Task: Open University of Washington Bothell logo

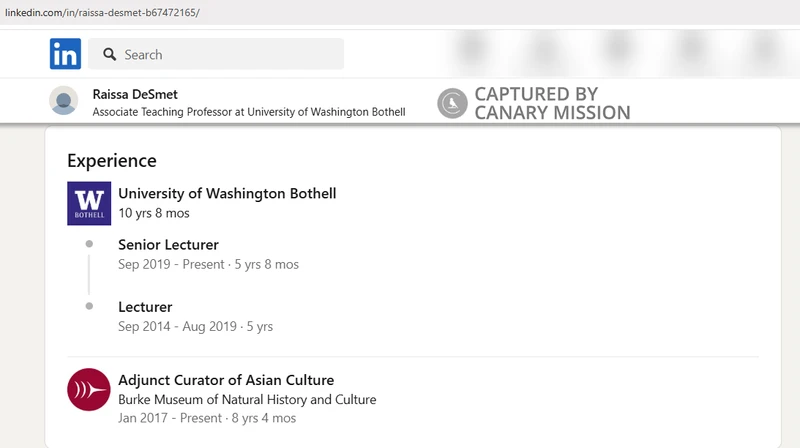Action: click(89, 203)
